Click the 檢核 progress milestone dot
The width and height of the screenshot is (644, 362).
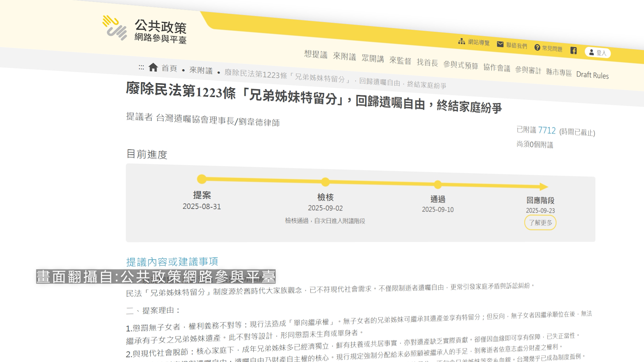tap(325, 182)
